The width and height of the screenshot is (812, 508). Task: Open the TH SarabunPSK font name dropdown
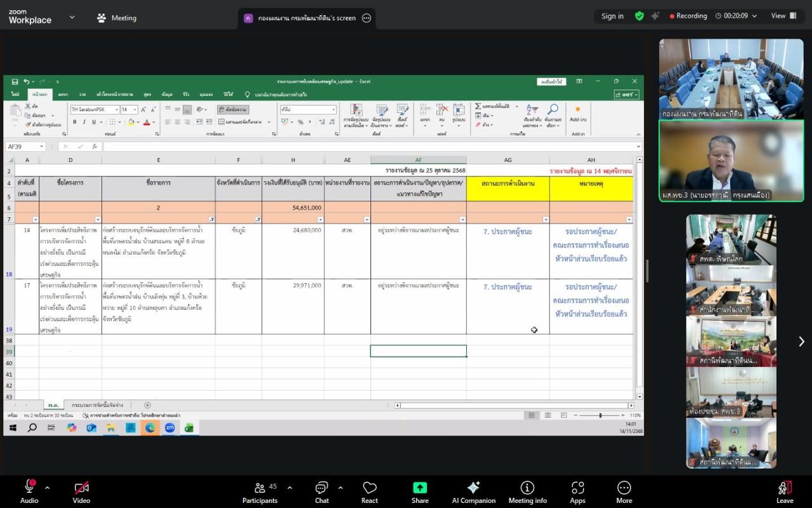tap(117, 109)
